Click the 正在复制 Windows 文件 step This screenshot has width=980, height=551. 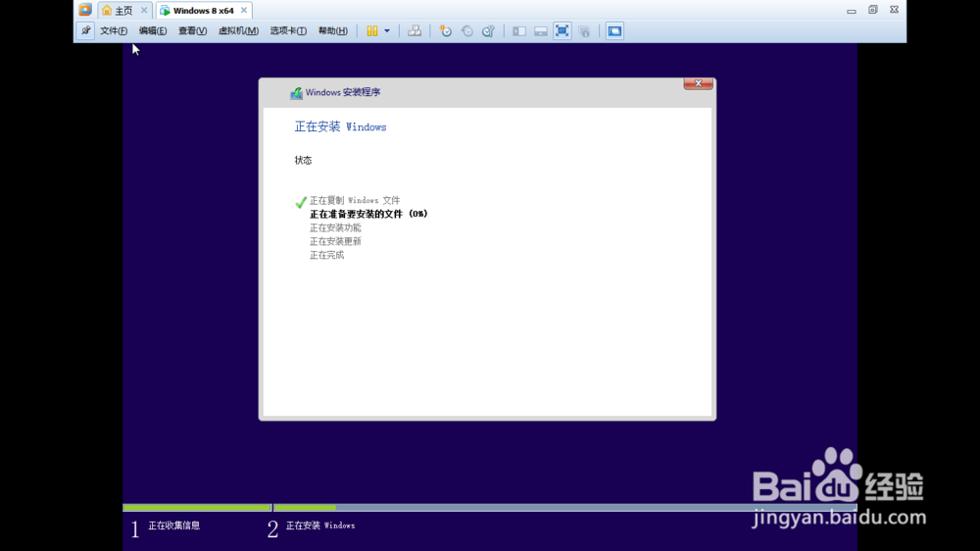coord(355,200)
